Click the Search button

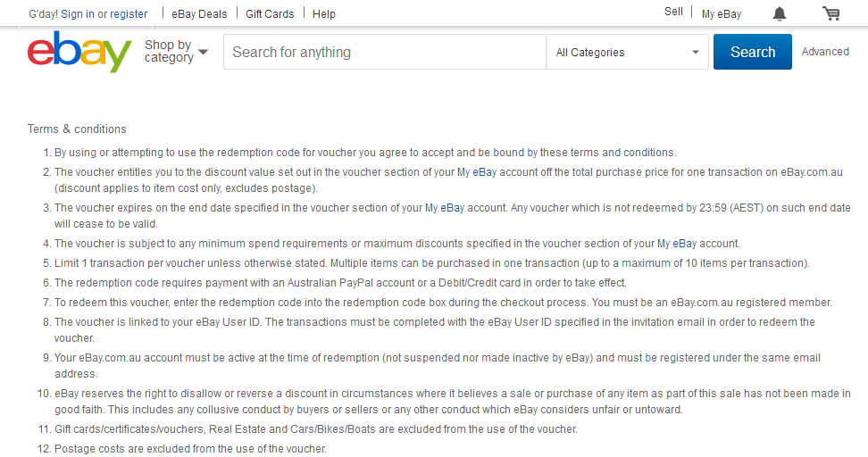(x=752, y=52)
